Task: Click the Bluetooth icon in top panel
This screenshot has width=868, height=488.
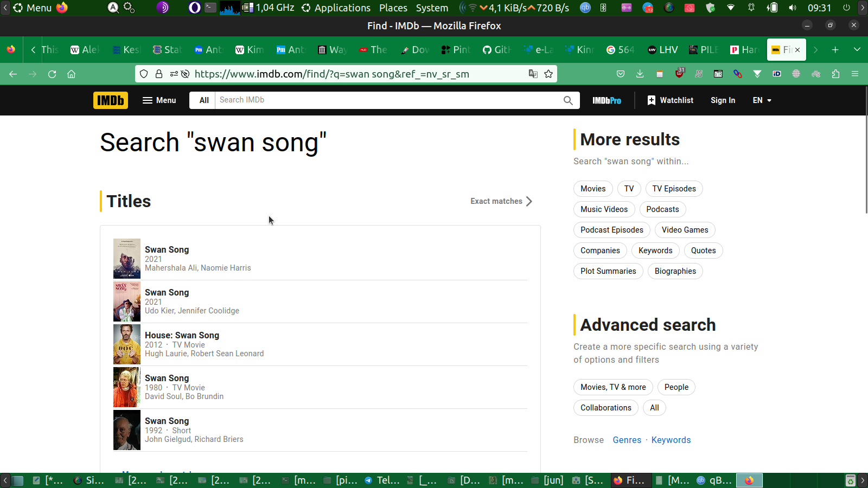Action: pos(603,8)
